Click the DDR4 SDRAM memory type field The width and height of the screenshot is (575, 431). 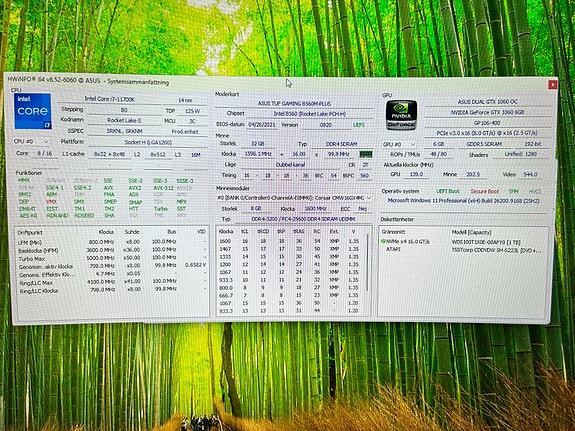tap(341, 144)
